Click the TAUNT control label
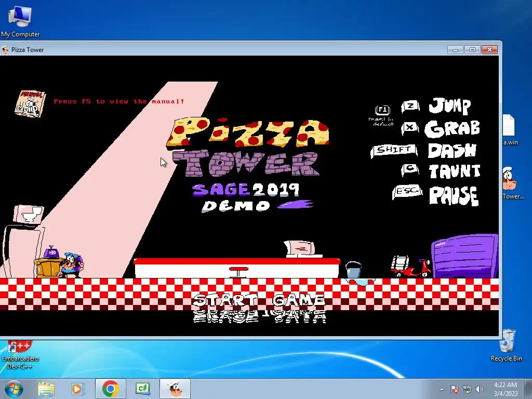 455,171
